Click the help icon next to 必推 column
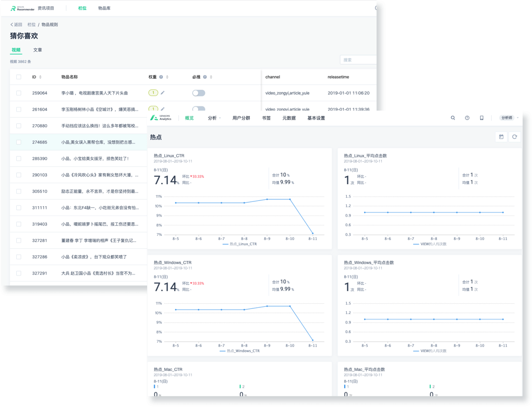Image resolution: width=532 pixels, height=407 pixels. coord(204,77)
